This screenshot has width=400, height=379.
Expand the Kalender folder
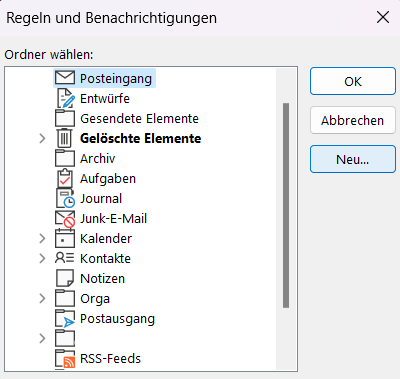[x=42, y=238]
